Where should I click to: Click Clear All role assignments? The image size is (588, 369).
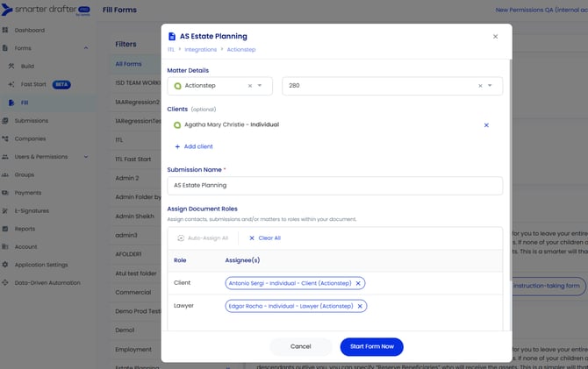[264, 238]
